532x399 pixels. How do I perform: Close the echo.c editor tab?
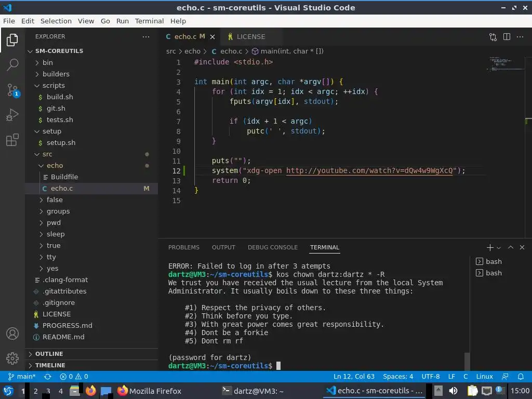[x=212, y=37]
